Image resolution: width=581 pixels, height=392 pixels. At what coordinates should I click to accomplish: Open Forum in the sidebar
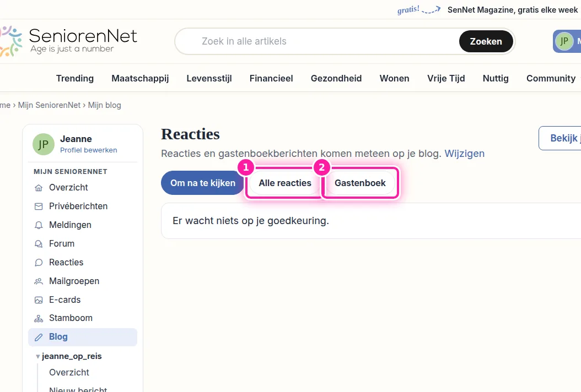click(x=83, y=243)
